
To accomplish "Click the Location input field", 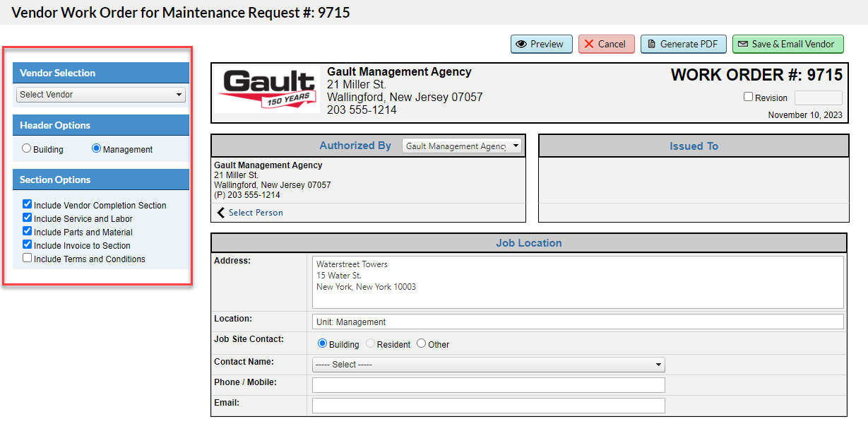I will [x=578, y=322].
